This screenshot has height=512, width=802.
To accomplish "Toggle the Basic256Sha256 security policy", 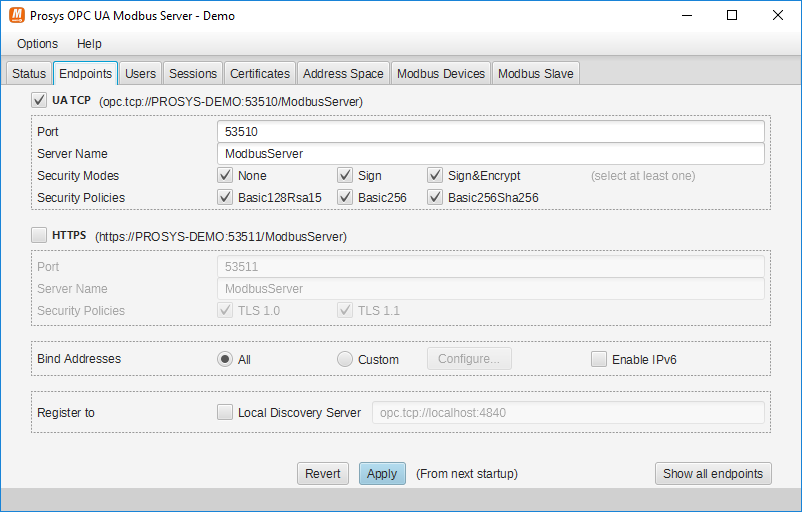I will [x=435, y=197].
